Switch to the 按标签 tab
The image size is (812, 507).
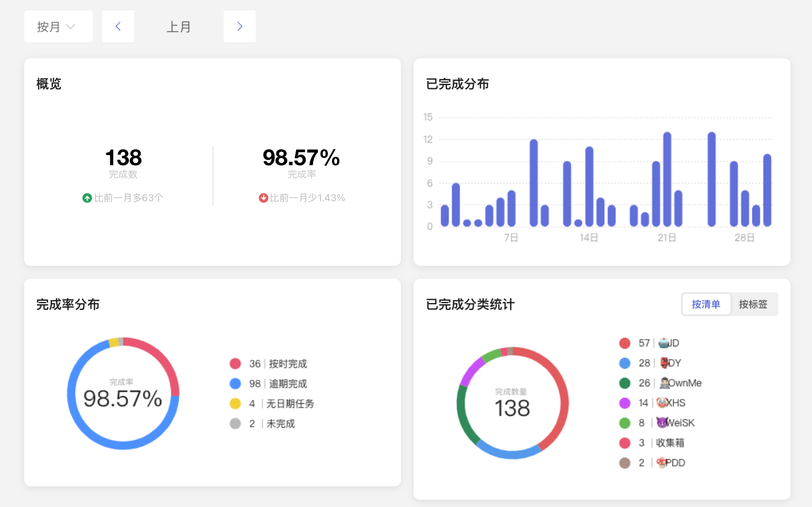tap(753, 304)
